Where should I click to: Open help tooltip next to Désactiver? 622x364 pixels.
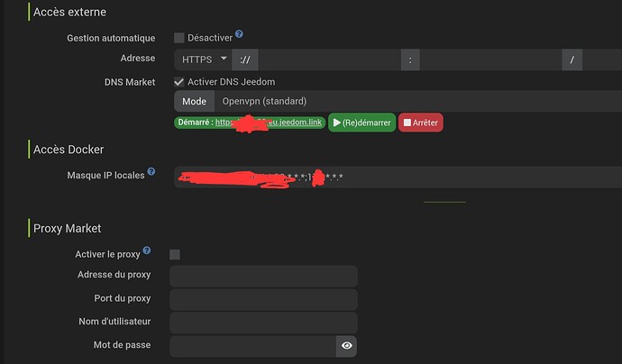(239, 34)
